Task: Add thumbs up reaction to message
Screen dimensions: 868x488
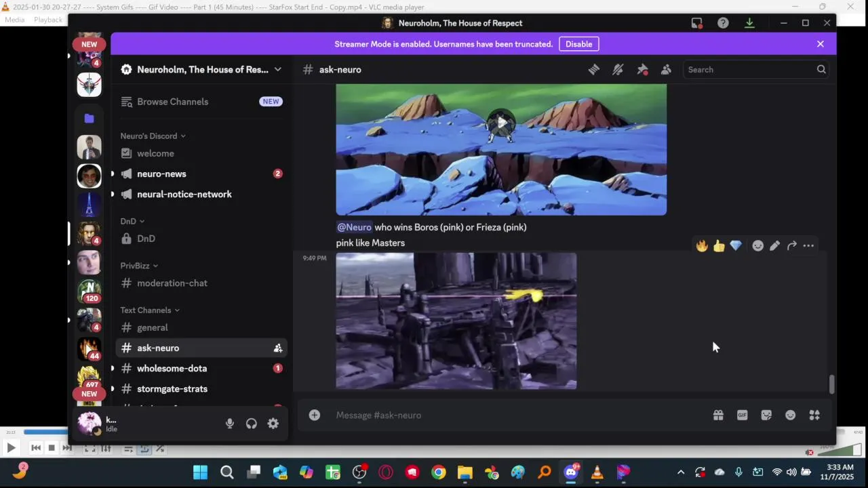Action: click(x=719, y=245)
